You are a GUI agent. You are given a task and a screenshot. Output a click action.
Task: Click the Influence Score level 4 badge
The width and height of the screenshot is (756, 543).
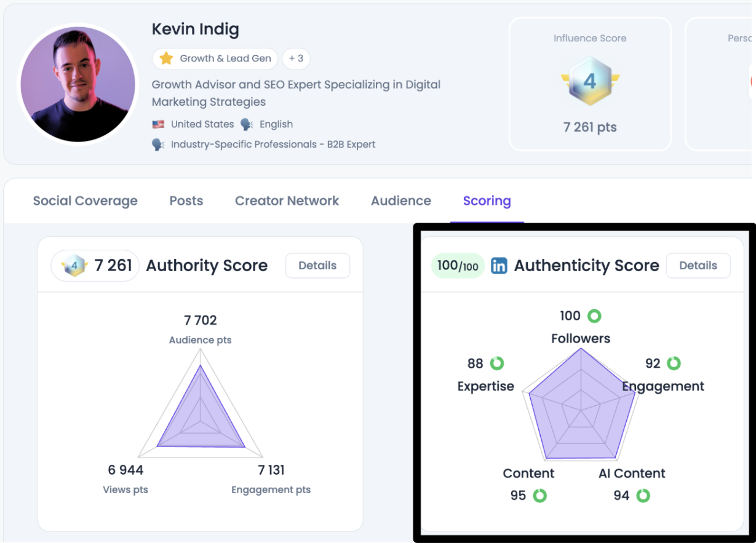click(590, 81)
